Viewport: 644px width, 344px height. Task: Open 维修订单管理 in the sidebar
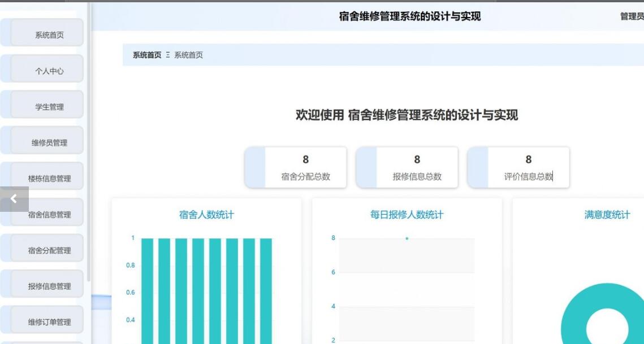49,322
